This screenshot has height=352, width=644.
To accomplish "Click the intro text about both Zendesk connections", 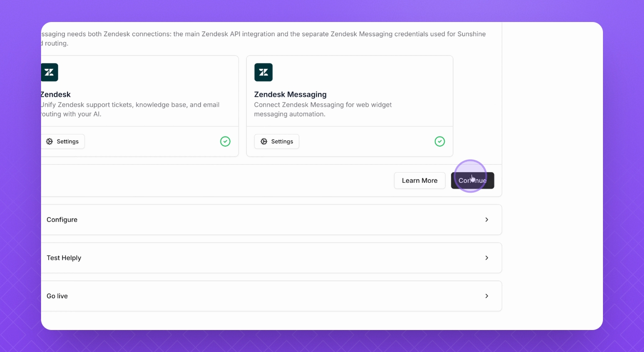I will [263, 39].
